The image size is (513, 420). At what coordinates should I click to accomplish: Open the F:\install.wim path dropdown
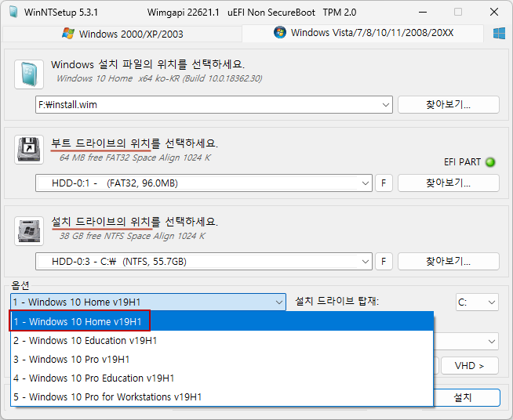point(385,105)
